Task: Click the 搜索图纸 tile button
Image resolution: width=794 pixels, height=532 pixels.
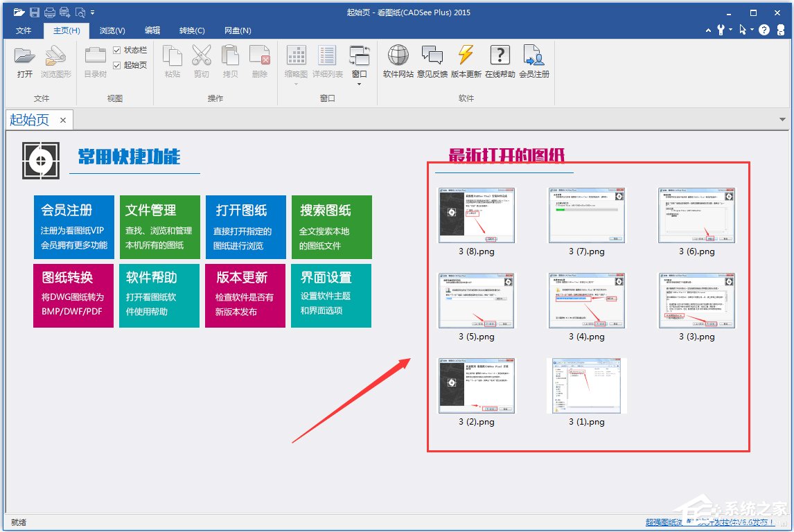Action: point(331,227)
